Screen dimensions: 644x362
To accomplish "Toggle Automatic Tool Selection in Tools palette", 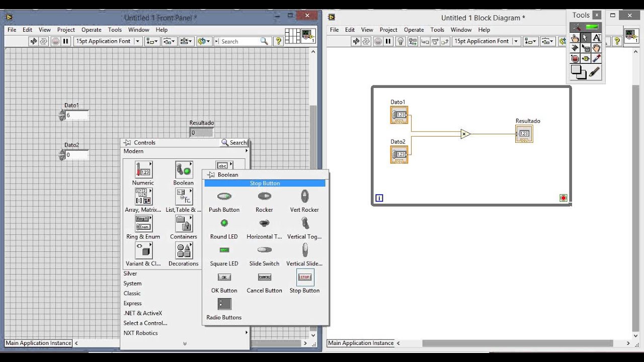I will (x=586, y=27).
